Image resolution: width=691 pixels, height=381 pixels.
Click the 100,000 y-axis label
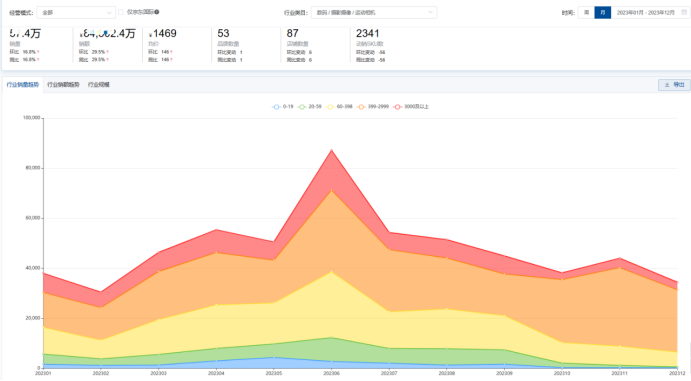click(31, 118)
